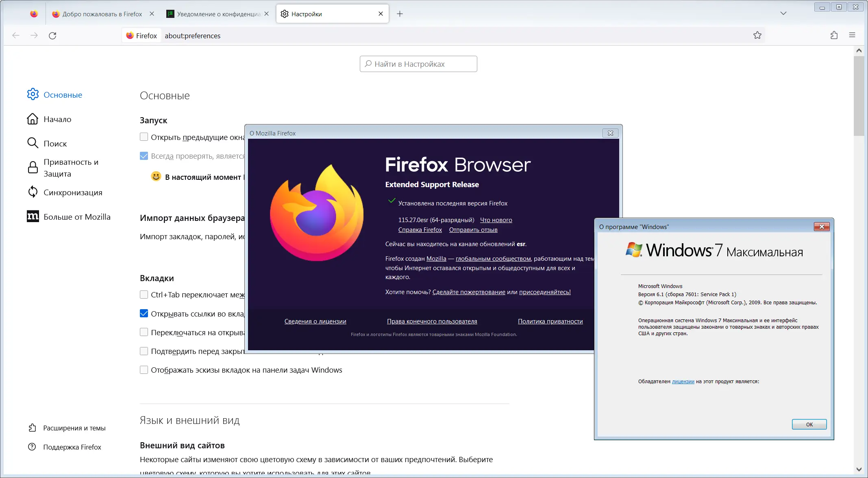Screen dimensions: 868x478
Task: Open a new tab with plus button
Action: tap(400, 14)
